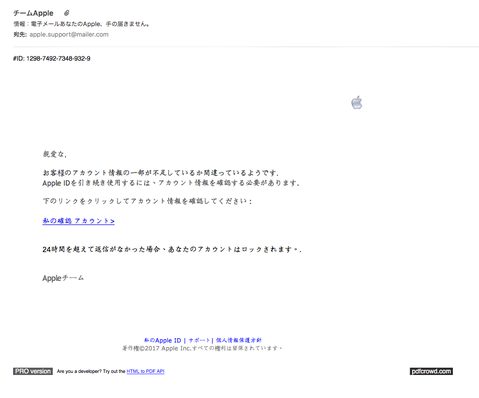
Task: Click the pdfcrowd.com badge
Action: pos(431,371)
